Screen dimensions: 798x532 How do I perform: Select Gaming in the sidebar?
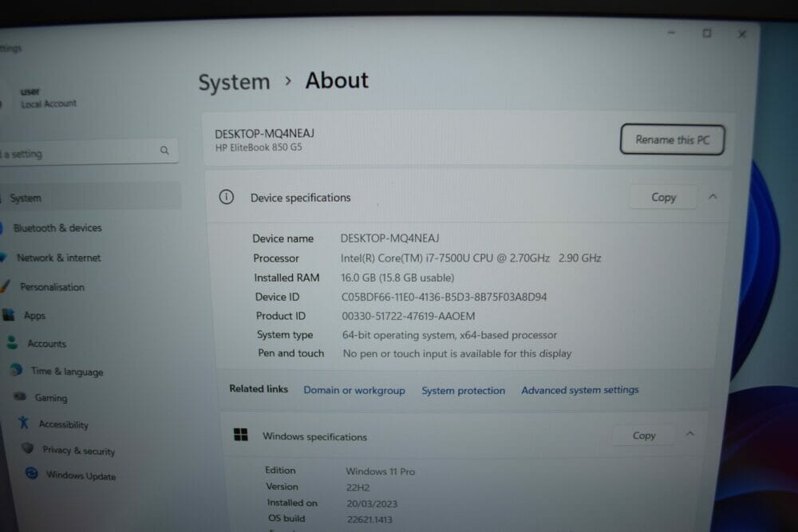pyautogui.click(x=51, y=398)
